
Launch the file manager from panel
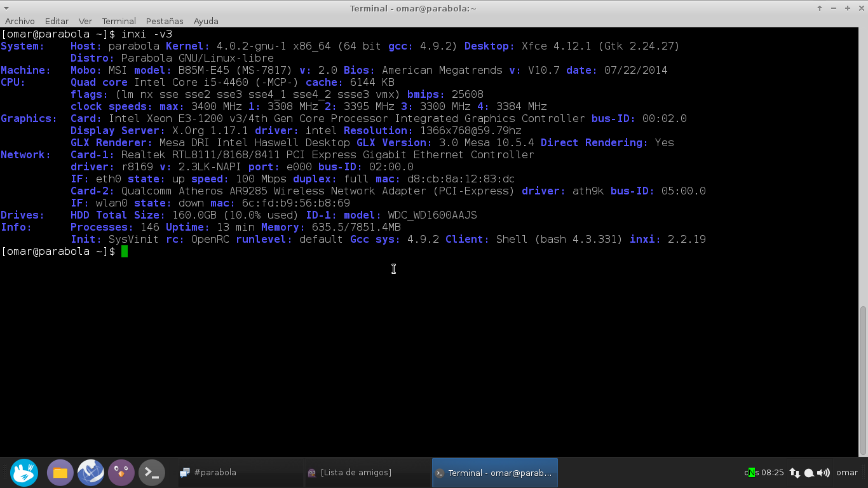60,473
